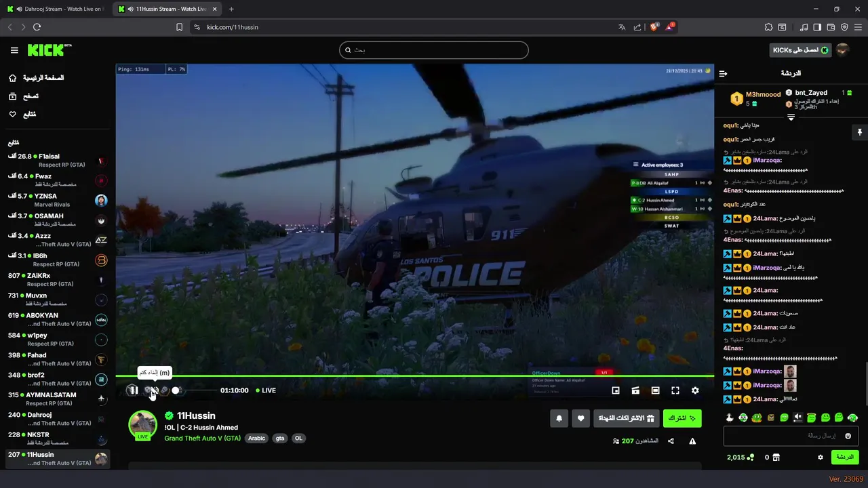Viewport: 868px width, 488px height.
Task: Enter fullscreen mode in the player
Action: coord(675,390)
